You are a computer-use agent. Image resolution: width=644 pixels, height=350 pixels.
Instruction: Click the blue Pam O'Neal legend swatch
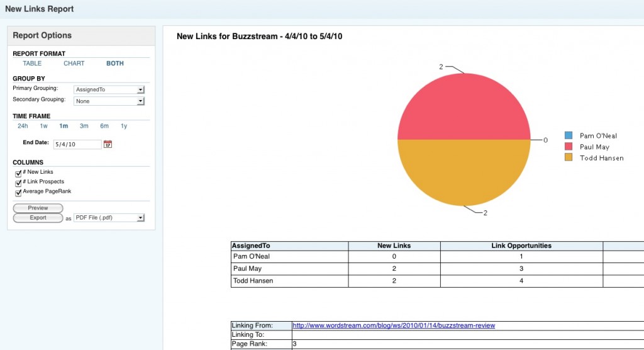click(x=569, y=135)
